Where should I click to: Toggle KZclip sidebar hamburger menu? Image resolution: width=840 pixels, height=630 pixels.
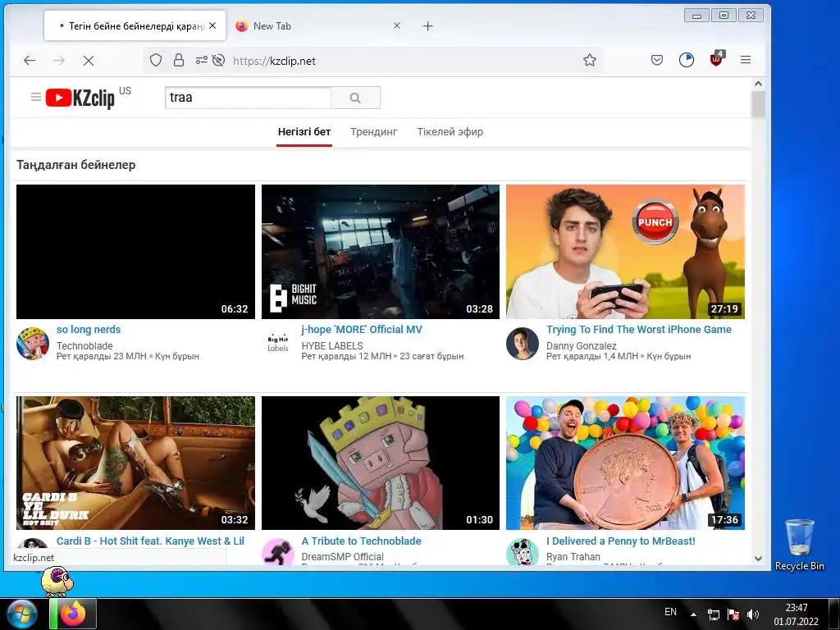tap(36, 97)
